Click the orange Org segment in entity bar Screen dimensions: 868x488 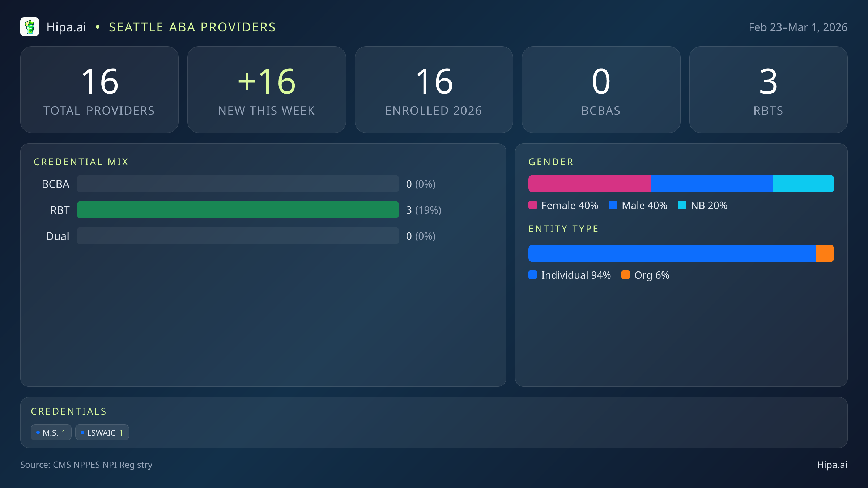tap(825, 253)
